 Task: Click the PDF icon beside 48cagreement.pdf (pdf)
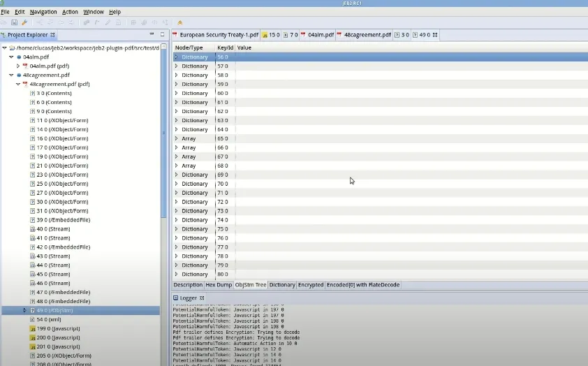(x=26, y=84)
